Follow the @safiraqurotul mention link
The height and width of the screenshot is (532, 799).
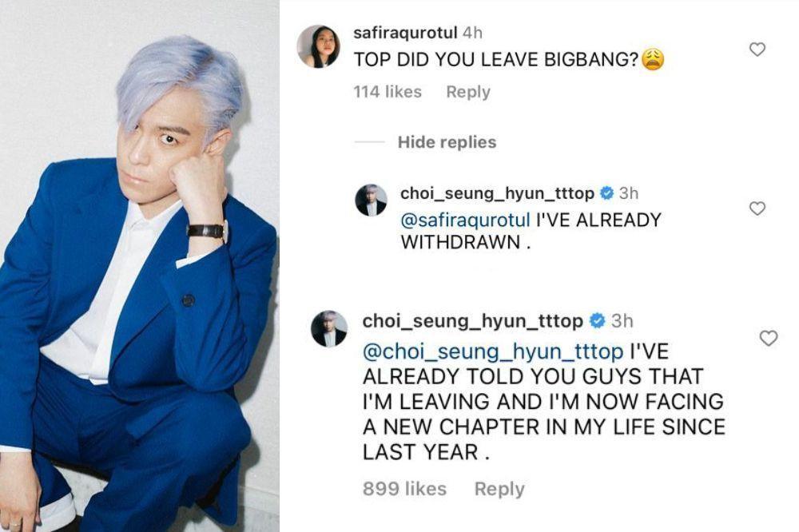(466, 220)
